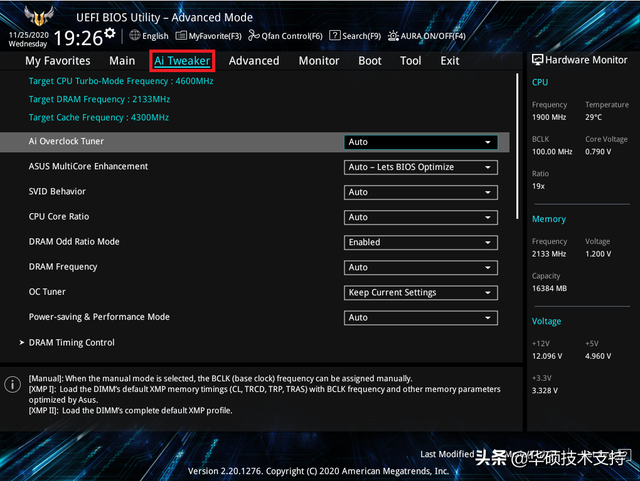640x481 pixels.
Task: Click the 4.960 V reading
Action: (x=598, y=356)
